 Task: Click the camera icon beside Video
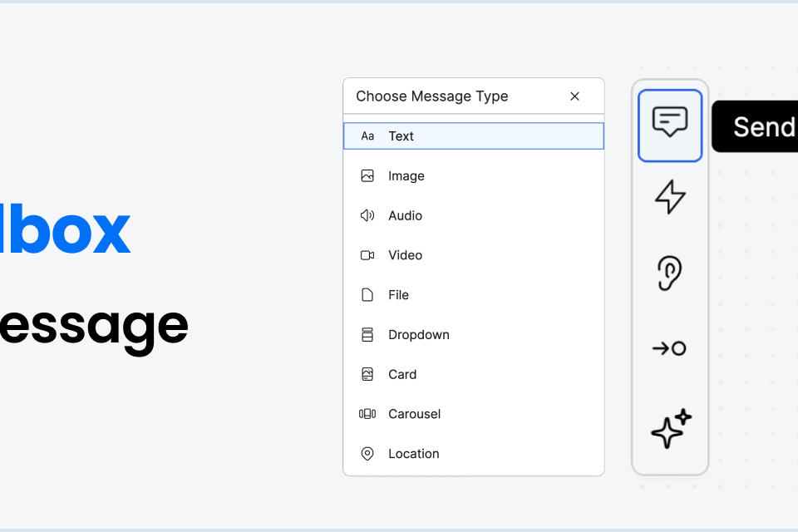[x=367, y=255]
